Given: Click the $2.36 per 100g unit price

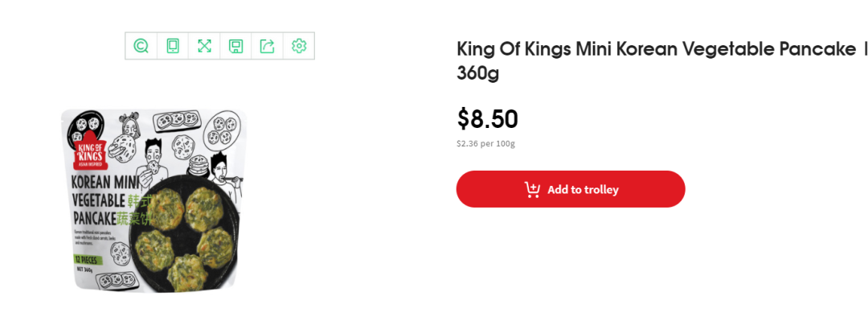Looking at the screenshot, I should 485,144.
